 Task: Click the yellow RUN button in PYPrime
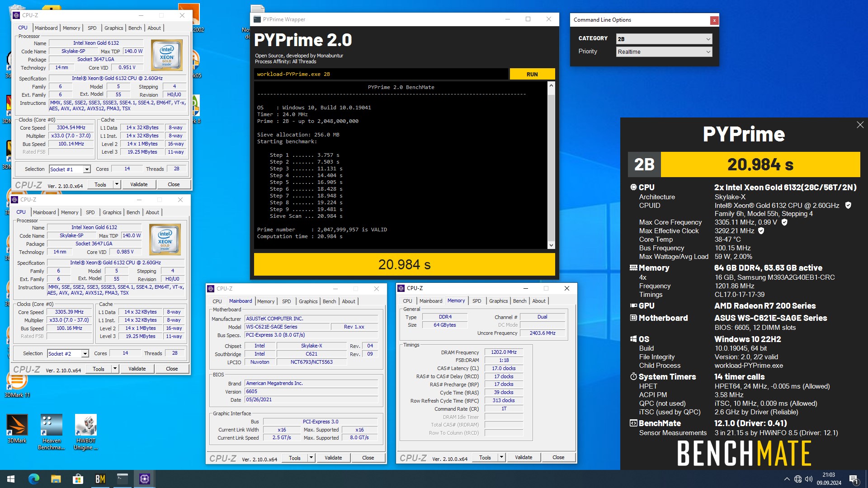[532, 74]
